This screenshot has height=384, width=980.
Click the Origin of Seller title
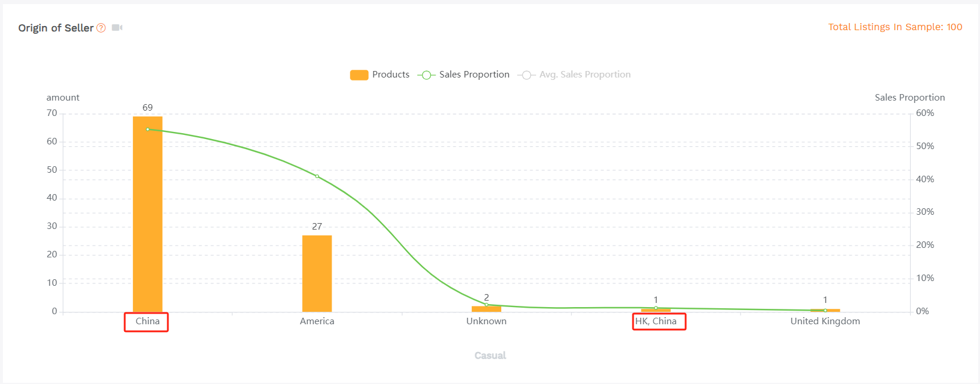(56, 28)
